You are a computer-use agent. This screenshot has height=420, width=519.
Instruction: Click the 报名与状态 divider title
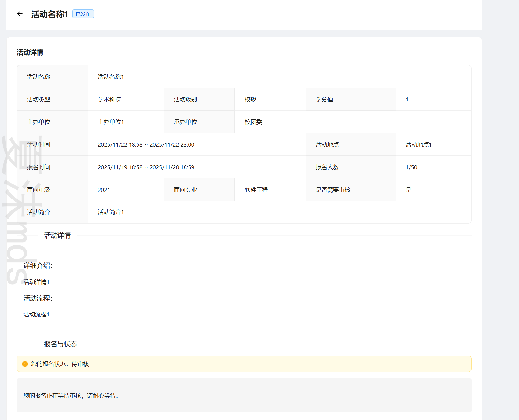pos(60,344)
